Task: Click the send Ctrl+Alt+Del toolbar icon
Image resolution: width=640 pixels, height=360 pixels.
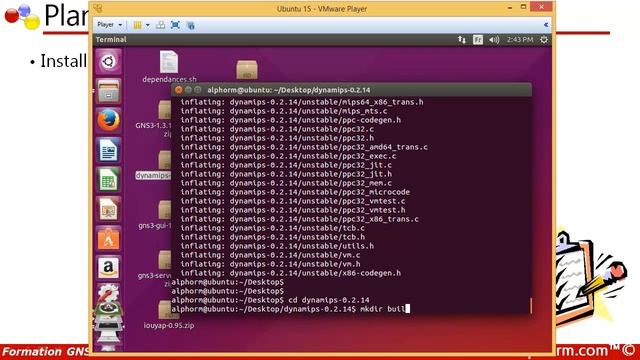Action: pyautogui.click(x=160, y=25)
